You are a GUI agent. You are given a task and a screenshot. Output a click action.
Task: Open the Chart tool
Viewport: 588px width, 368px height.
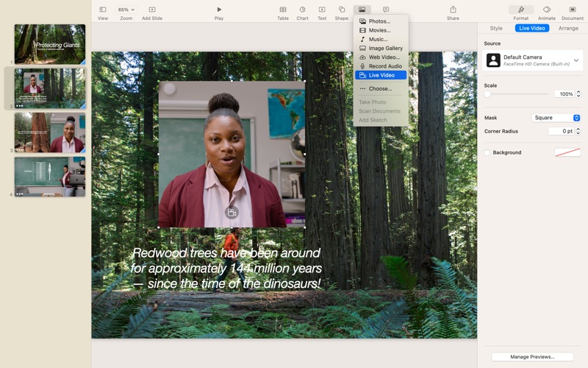click(302, 10)
